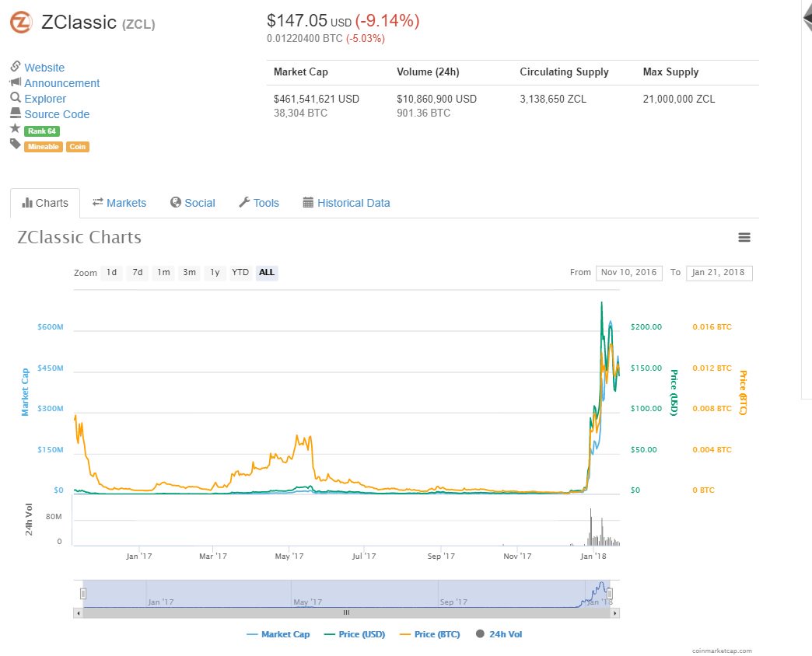Click the bar chart icon on Charts tab
Image resolution: width=812 pixels, height=656 pixels.
pyautogui.click(x=27, y=203)
